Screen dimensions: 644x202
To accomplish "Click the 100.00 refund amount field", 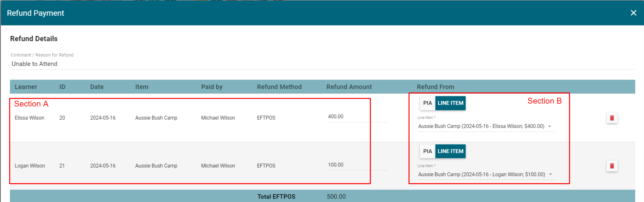I will 356,165.
